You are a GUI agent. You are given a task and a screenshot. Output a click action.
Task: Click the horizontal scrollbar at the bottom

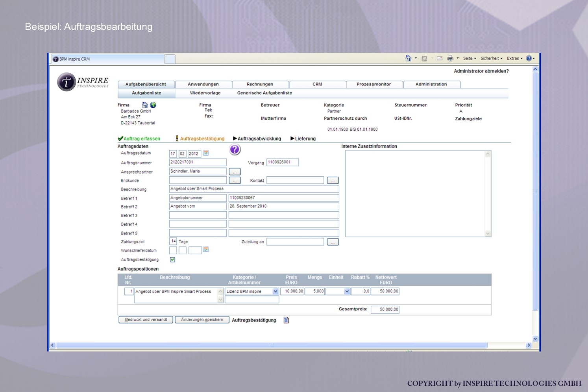272,345
